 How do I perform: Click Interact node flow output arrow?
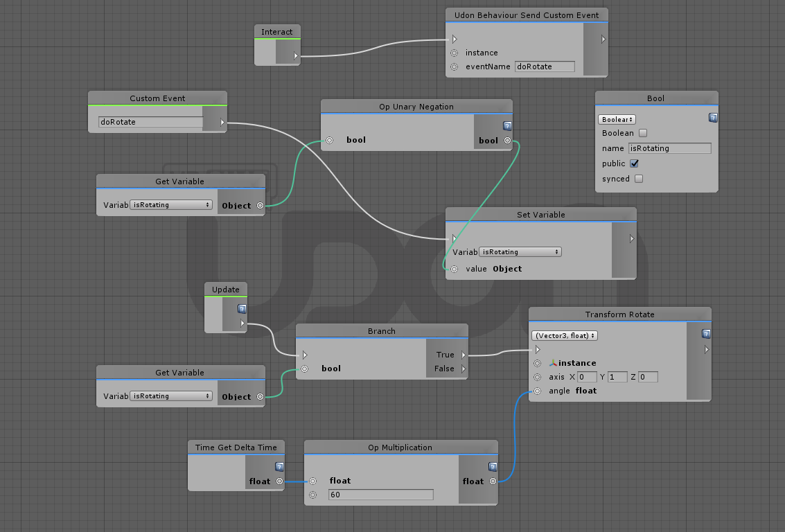pos(296,56)
